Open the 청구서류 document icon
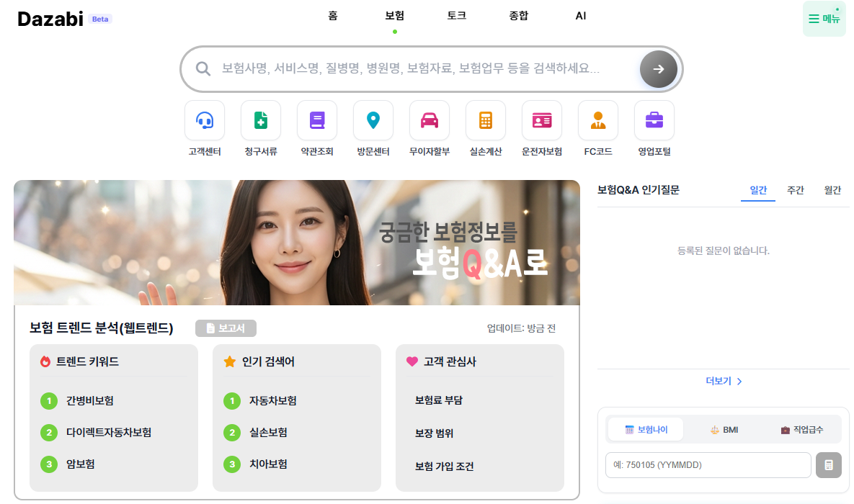The height and width of the screenshot is (504, 854). click(261, 120)
